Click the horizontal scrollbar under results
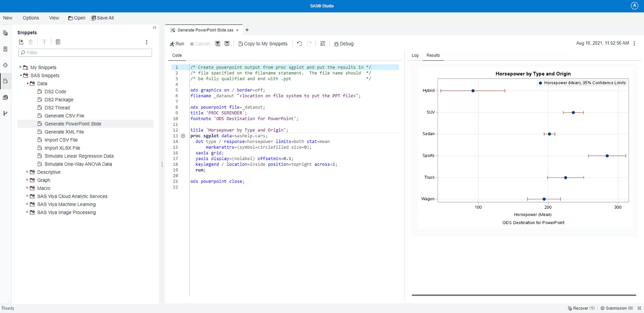 coord(523,295)
